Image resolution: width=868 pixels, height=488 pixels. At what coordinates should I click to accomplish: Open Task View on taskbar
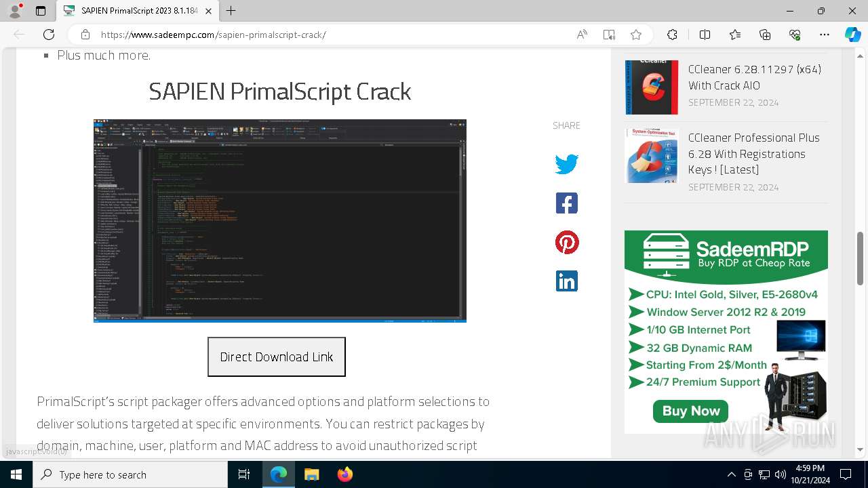pos(244,474)
